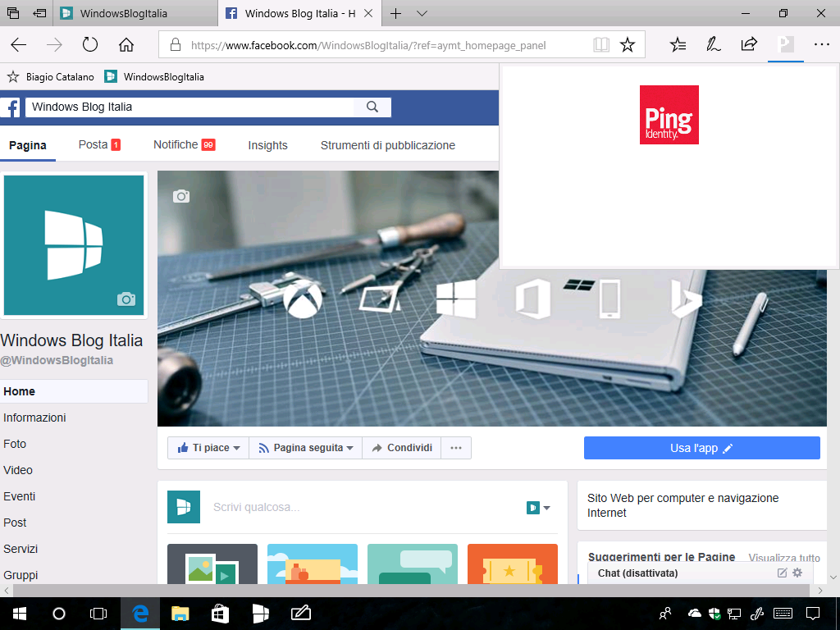This screenshot has width=840, height=630.
Task: Click the Ping Identity extension toolbar icon
Action: tap(785, 45)
